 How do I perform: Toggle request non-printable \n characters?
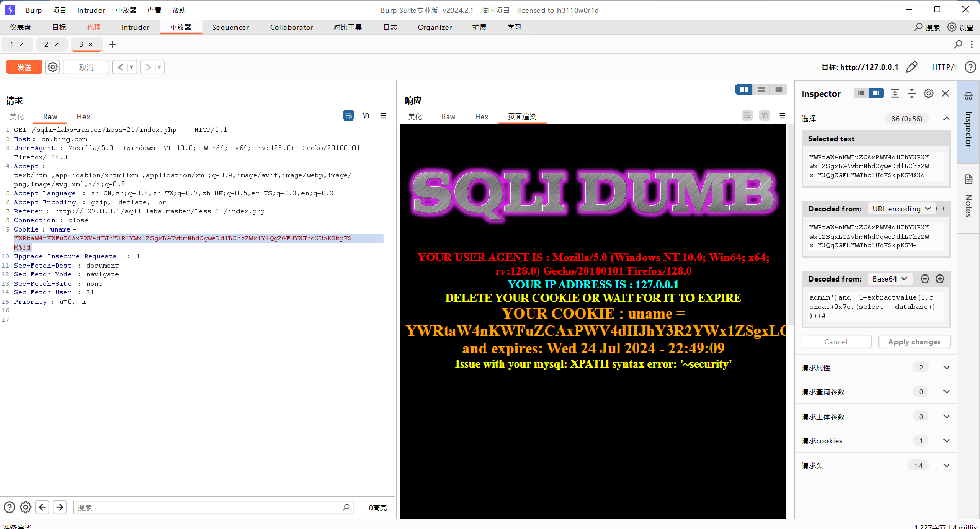(366, 115)
